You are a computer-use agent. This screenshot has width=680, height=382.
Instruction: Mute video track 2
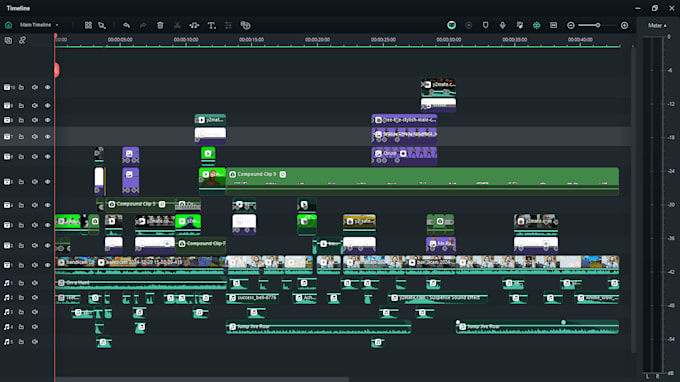(35, 245)
